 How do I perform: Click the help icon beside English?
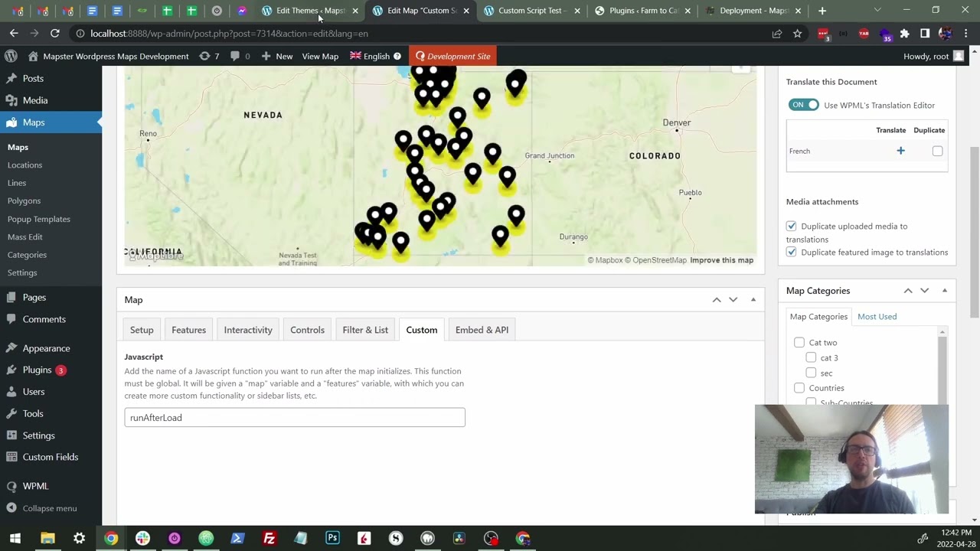pos(397,56)
